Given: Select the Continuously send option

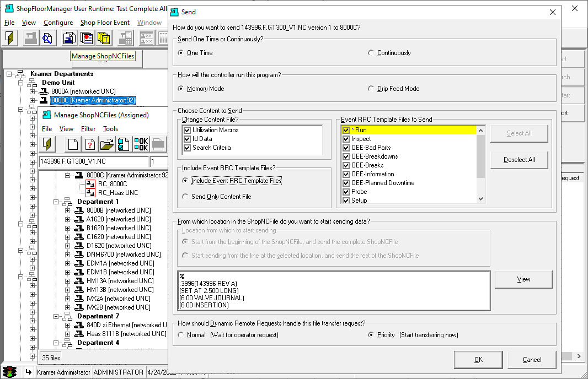Looking at the screenshot, I should [x=371, y=53].
